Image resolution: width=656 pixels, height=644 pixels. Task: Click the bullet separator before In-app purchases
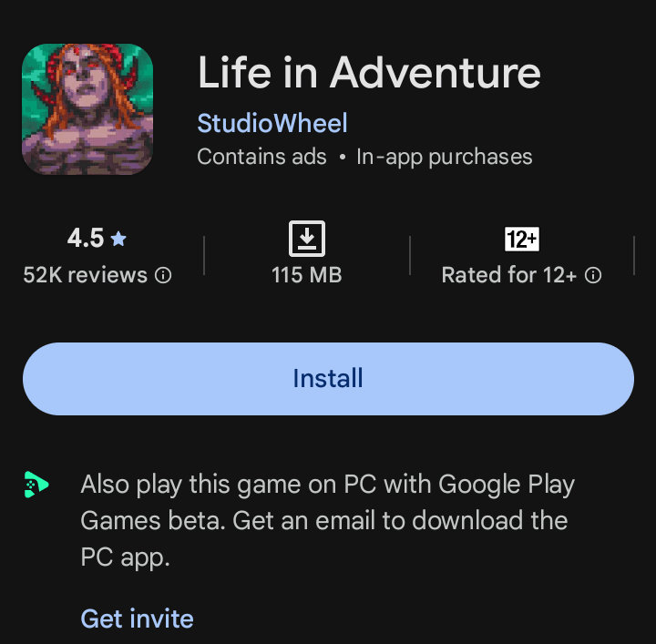click(342, 158)
